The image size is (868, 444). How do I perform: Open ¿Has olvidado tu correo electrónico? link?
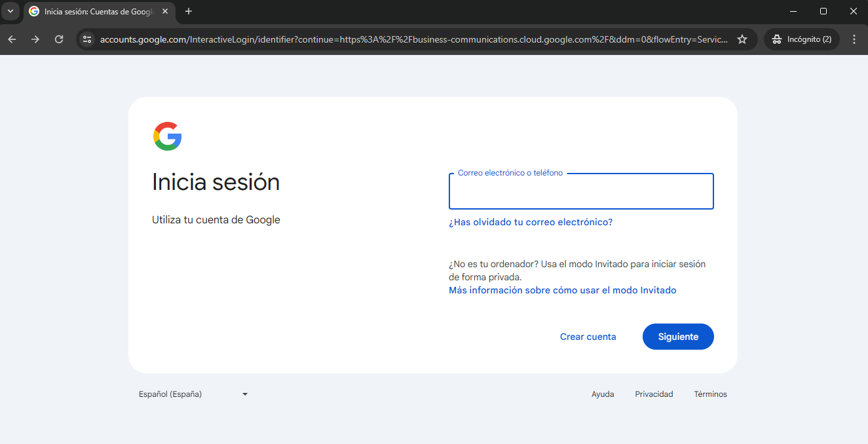click(x=531, y=222)
